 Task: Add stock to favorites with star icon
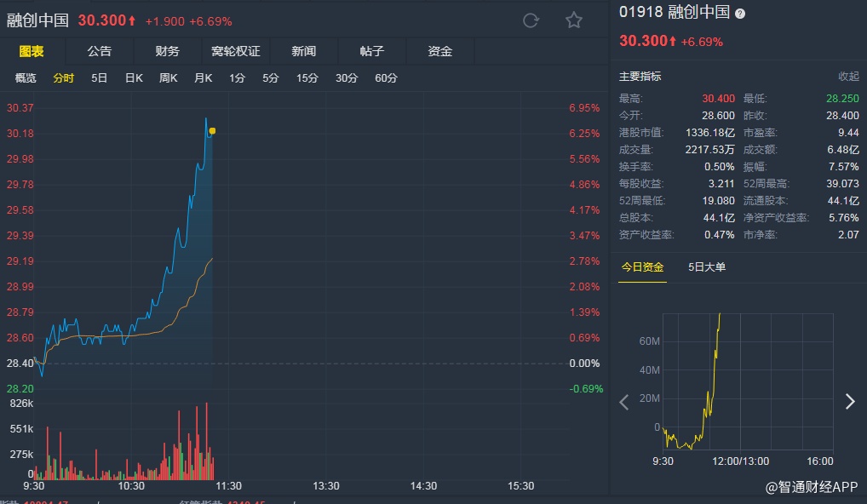(574, 20)
